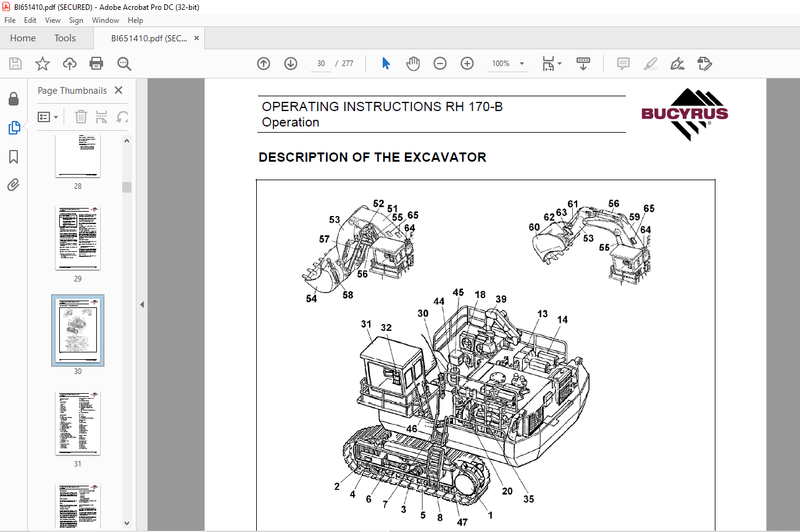This screenshot has height=532, width=800.
Task: Close the Page Thumbnails panel
Action: [x=119, y=90]
